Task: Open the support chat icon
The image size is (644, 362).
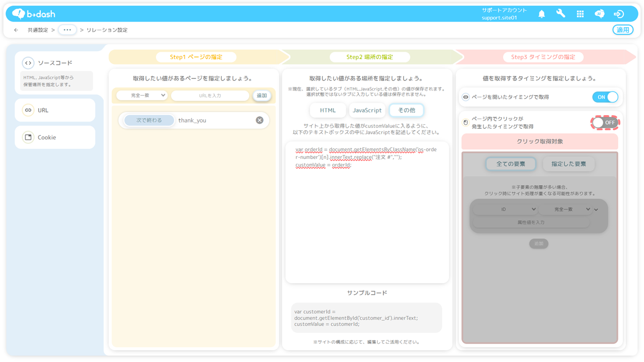Action: [x=599, y=14]
